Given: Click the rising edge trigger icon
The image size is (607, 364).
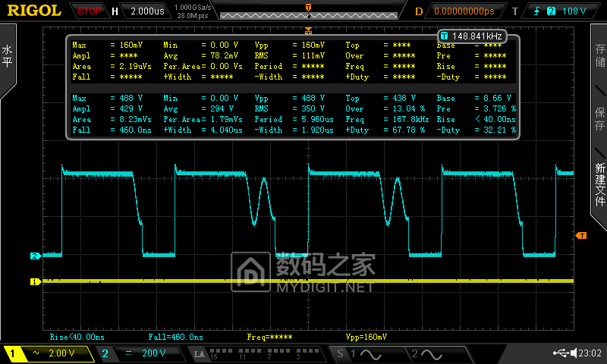Looking at the screenshot, I should 536,11.
